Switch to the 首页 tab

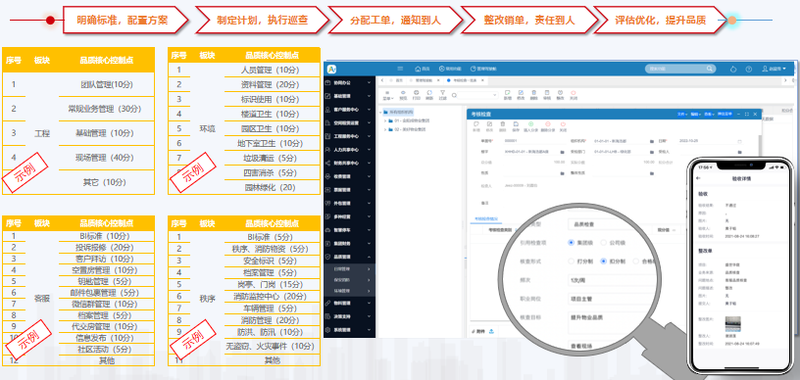[397, 81]
